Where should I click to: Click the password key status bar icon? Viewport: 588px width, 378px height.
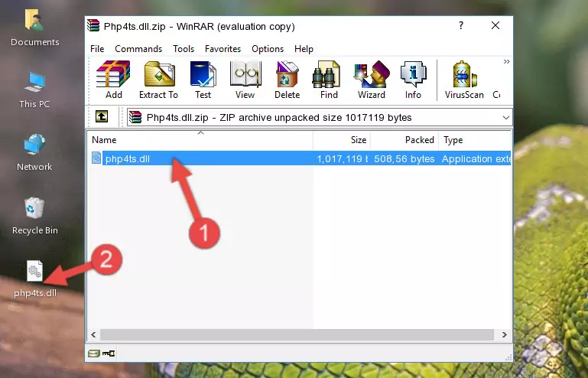(x=109, y=354)
